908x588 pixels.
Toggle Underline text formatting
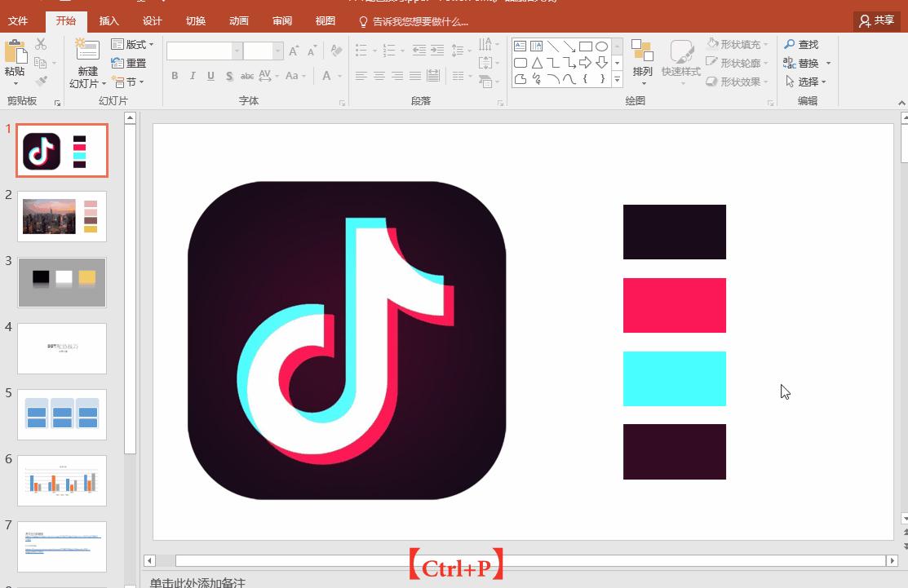click(210, 76)
